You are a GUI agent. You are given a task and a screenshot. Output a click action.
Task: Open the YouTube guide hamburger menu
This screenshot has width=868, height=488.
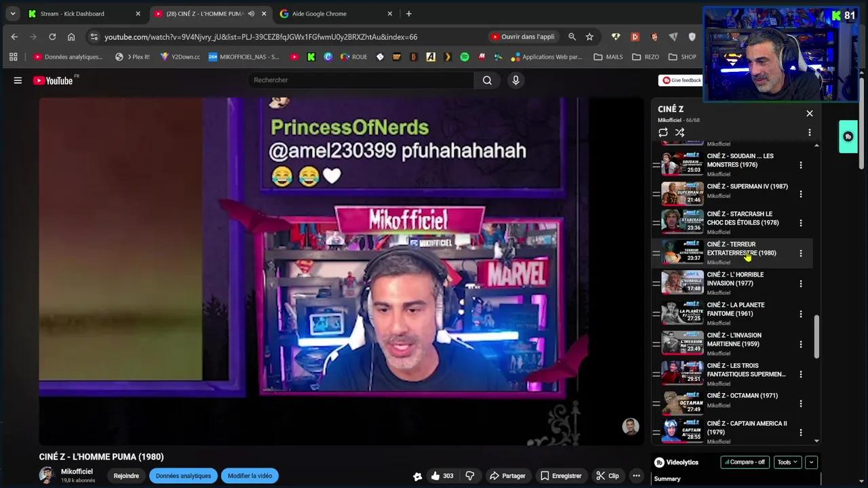(18, 80)
